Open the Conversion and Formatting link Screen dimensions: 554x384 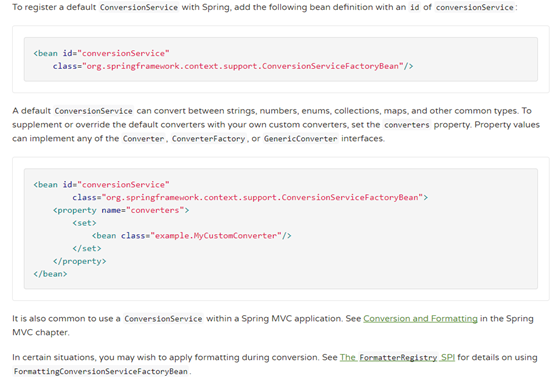pos(420,319)
